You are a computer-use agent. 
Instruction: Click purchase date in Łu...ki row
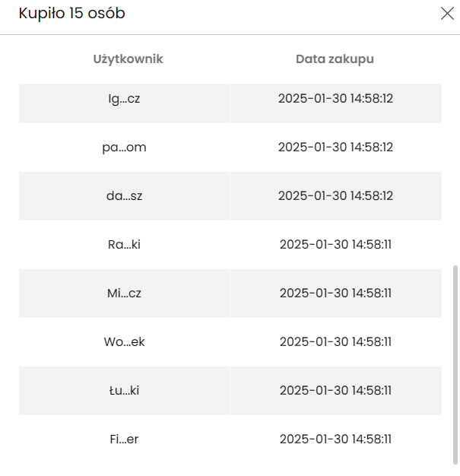[x=335, y=390]
